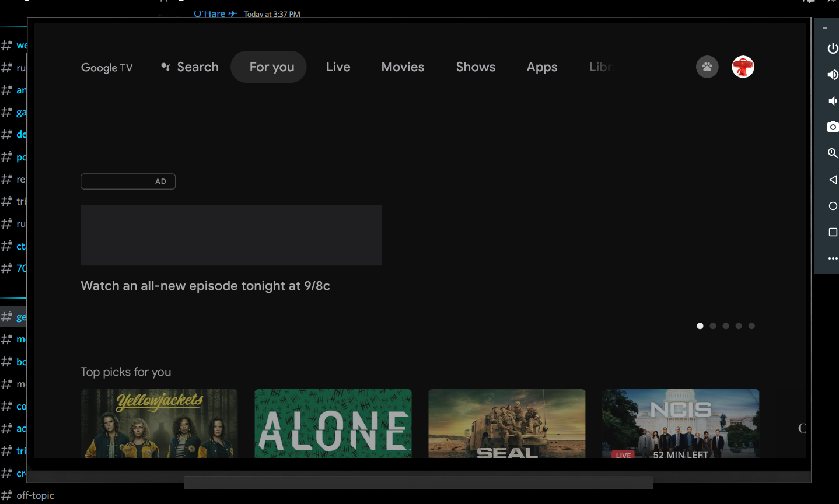This screenshot has width=839, height=504.
Task: Open the paw icon next to profile
Action: tap(707, 67)
